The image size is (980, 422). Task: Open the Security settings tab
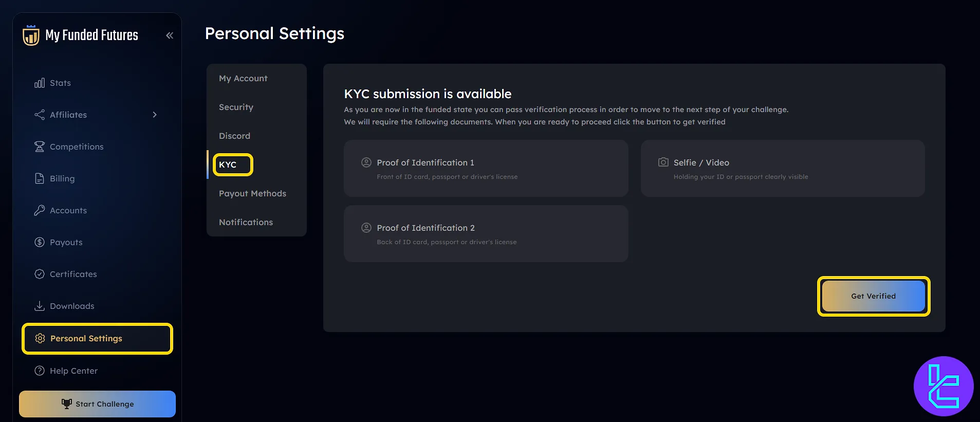236,107
